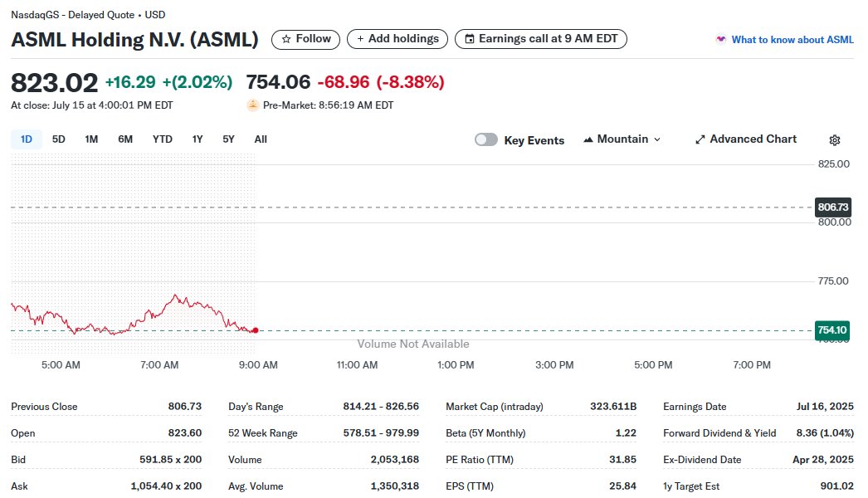The image size is (868, 498).
Task: Click the pre-market sunrise icon
Action: click(253, 105)
